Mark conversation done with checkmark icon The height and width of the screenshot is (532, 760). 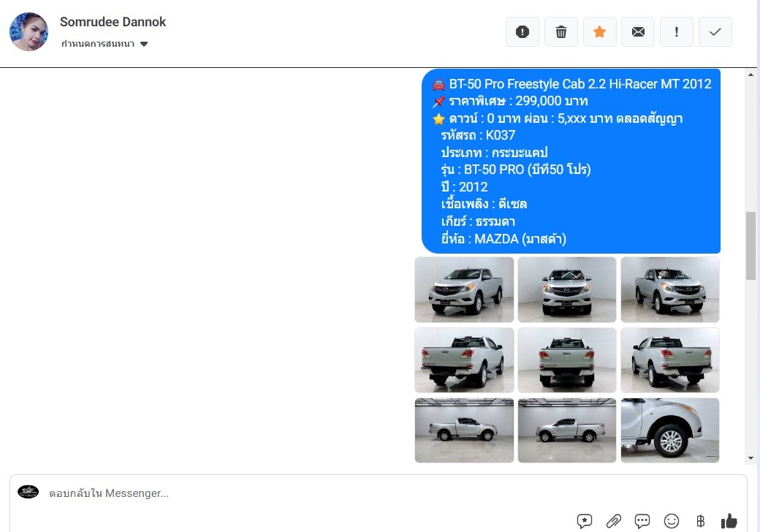715,32
